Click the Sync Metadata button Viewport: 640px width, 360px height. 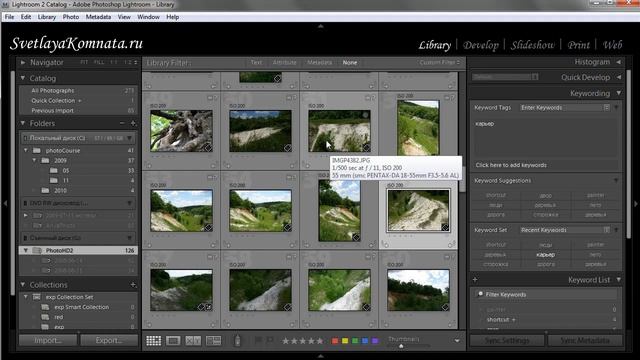(x=584, y=340)
